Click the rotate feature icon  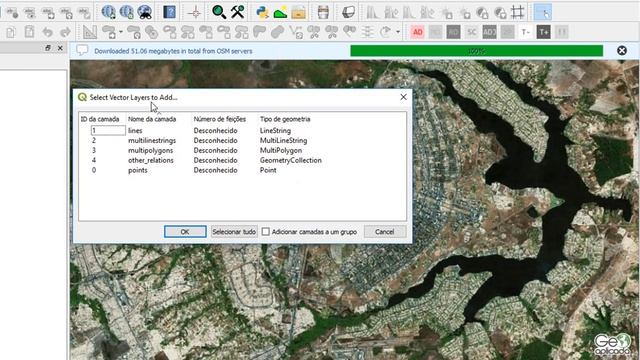pos(385,32)
